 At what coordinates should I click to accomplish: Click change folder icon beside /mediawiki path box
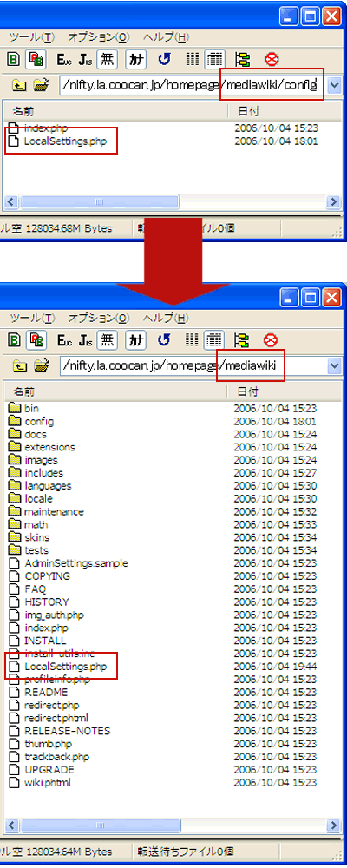(x=41, y=365)
